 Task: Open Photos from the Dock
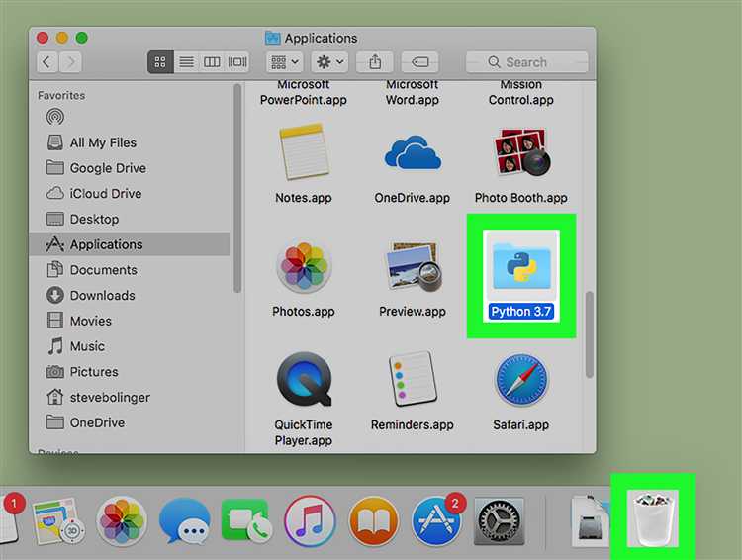pos(122,521)
